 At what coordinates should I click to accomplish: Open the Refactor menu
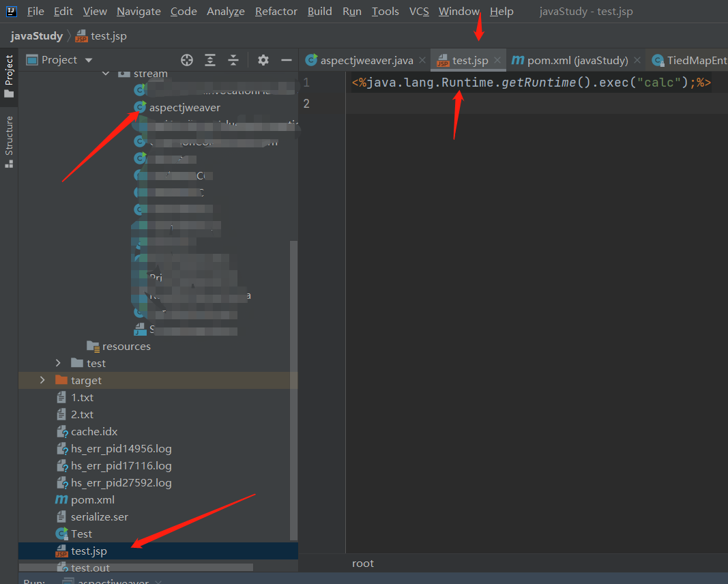tap(276, 11)
